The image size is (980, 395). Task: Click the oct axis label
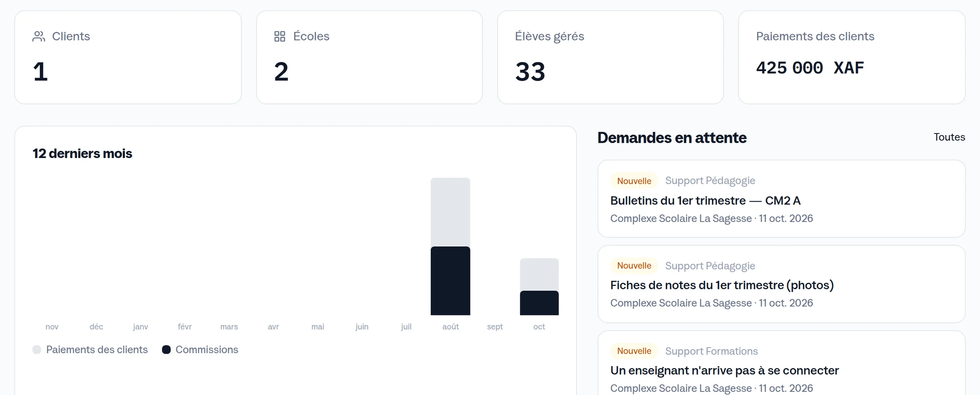click(x=539, y=326)
